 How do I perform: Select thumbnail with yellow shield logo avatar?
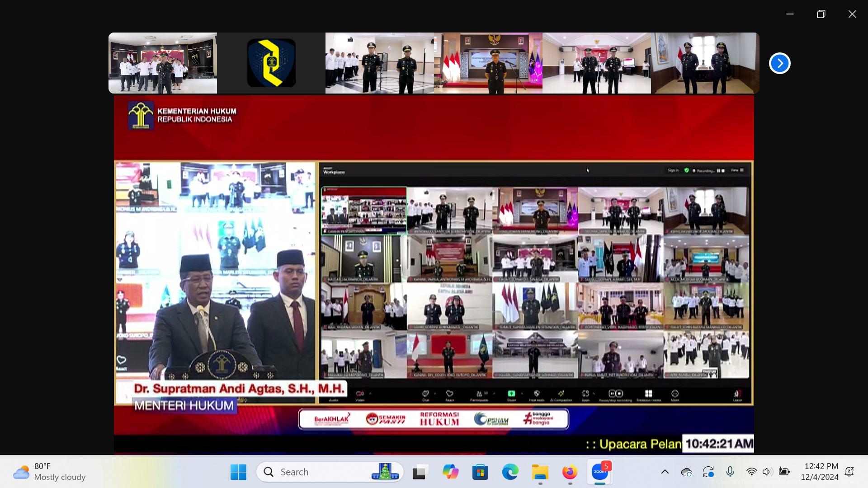pyautogui.click(x=271, y=63)
